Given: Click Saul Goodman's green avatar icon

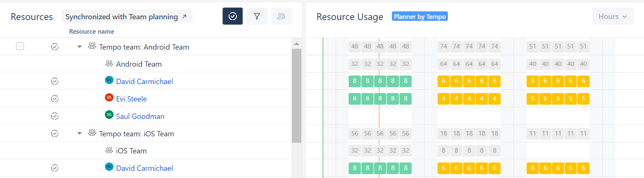Looking at the screenshot, I should tap(109, 115).
